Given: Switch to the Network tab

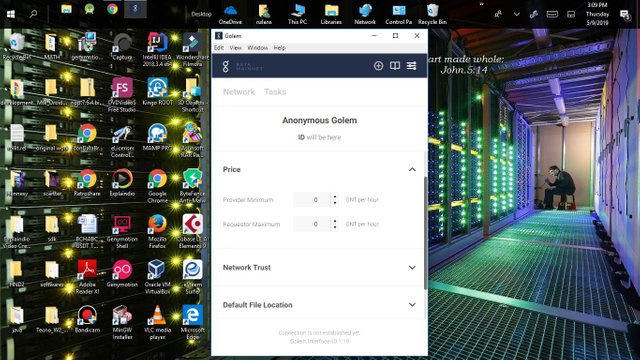Looking at the screenshot, I should click(x=239, y=92).
